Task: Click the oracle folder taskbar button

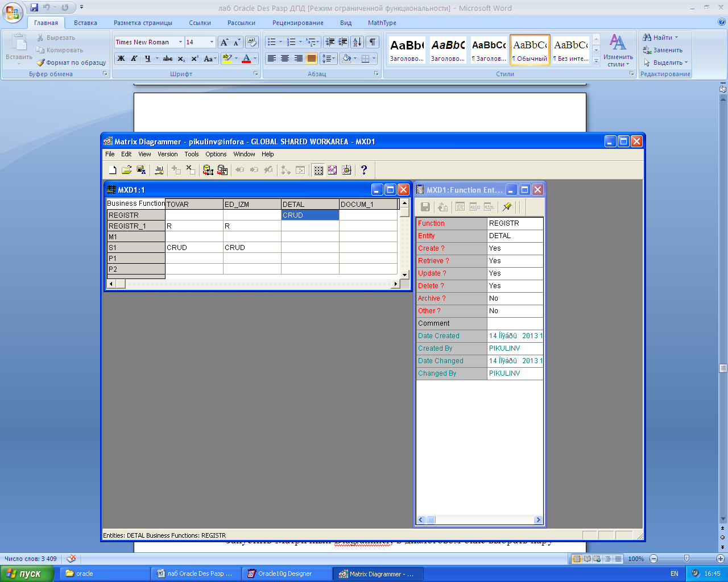Action: coord(105,573)
